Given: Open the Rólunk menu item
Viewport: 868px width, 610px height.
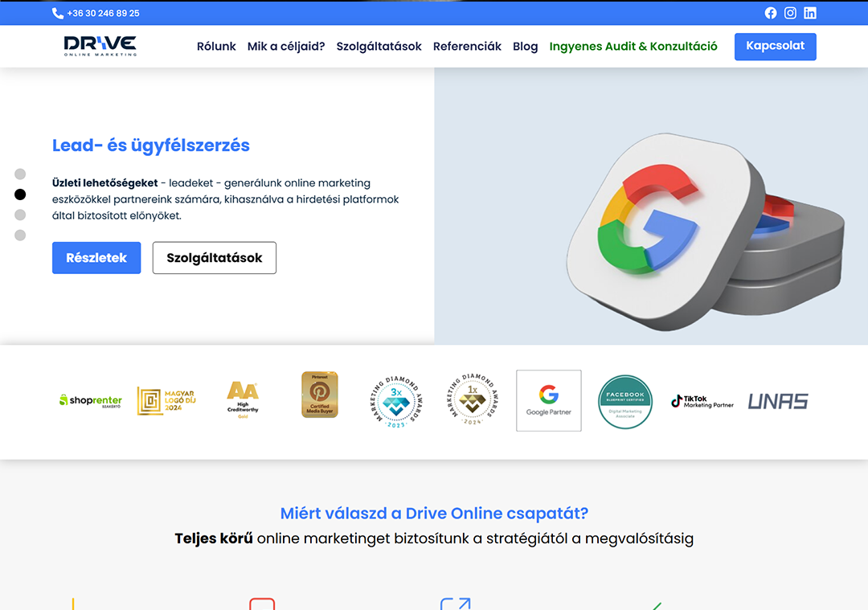Looking at the screenshot, I should (x=216, y=47).
